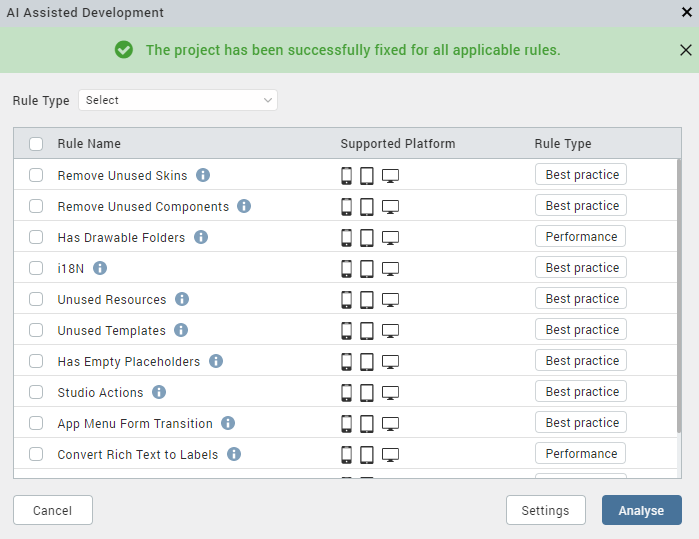Screen dimensions: 699x539
Task: Click info icon beside Remove Unused Skins
Action: (203, 175)
